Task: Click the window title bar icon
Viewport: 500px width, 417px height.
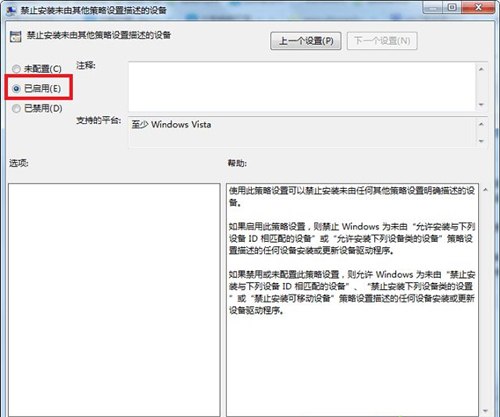Action: [x=11, y=10]
